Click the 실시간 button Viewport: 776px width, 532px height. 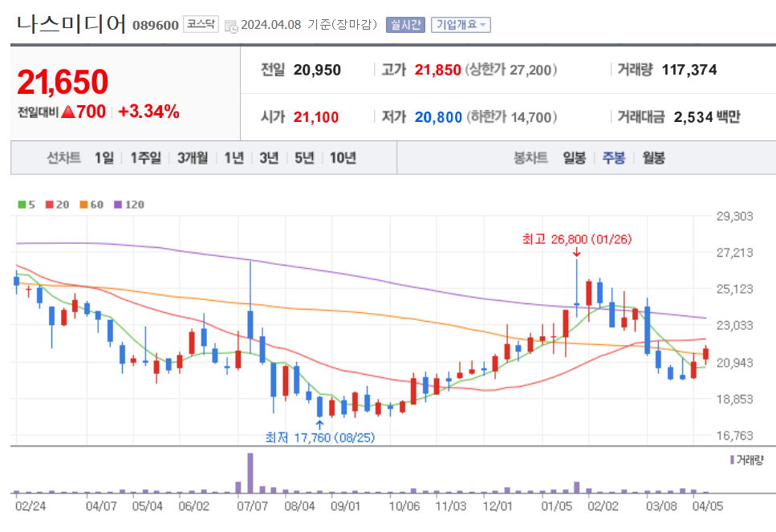pyautogui.click(x=405, y=25)
